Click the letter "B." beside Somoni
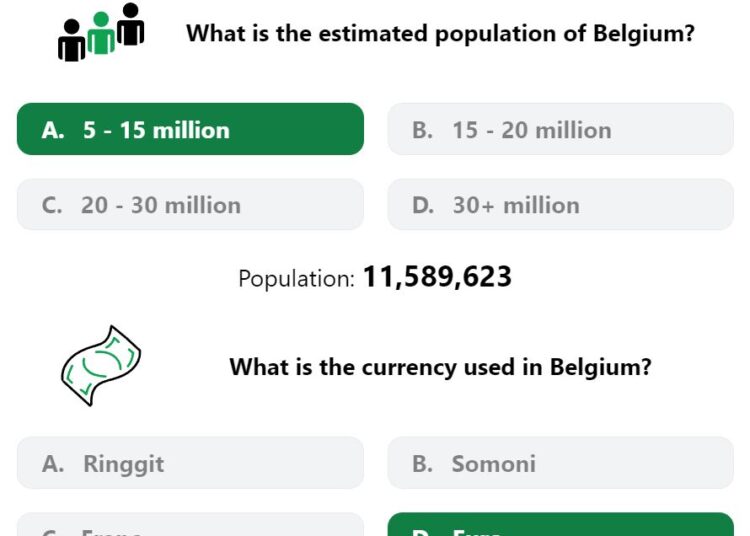 tap(422, 464)
